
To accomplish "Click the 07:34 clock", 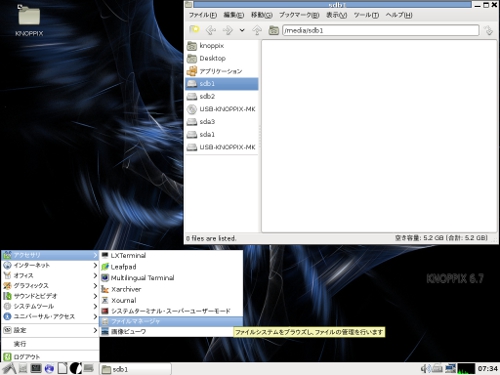I will point(488,369).
